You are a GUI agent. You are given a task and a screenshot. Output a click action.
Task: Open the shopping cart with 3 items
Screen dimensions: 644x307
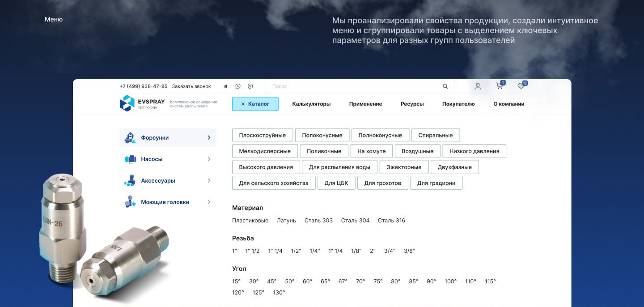pyautogui.click(x=500, y=86)
